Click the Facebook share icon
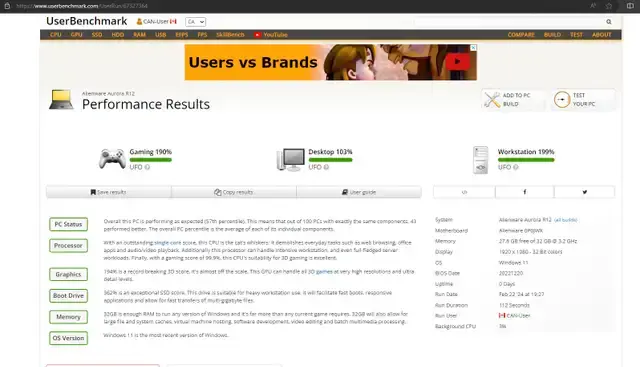 click(524, 192)
